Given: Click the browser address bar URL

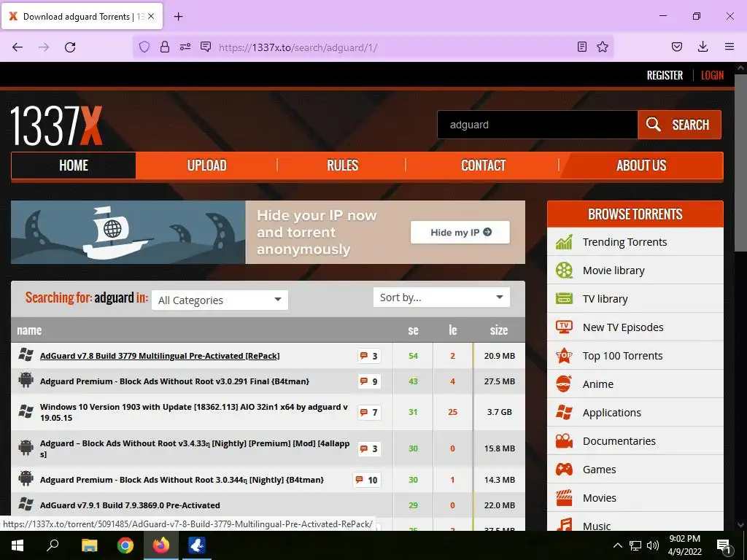Looking at the screenshot, I should pos(298,47).
